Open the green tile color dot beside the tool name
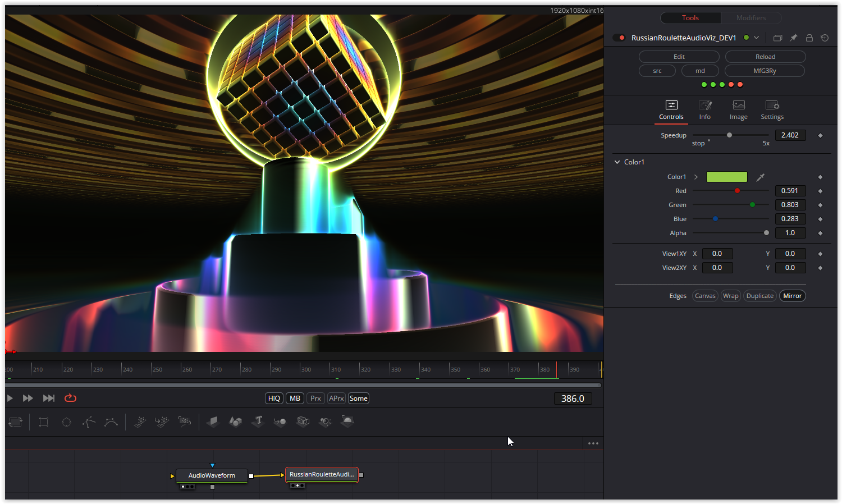This screenshot has height=504, width=842. point(746,38)
